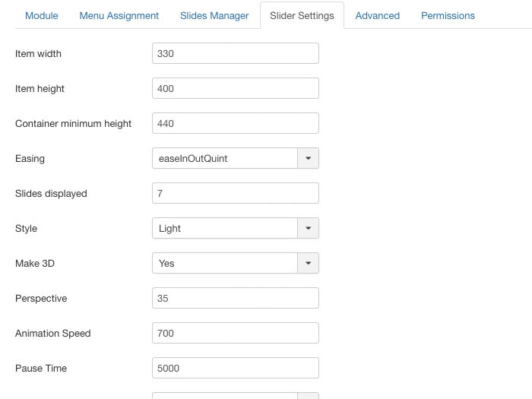Open the Style dropdown set to Light
The width and height of the screenshot is (532, 399).
[235, 228]
